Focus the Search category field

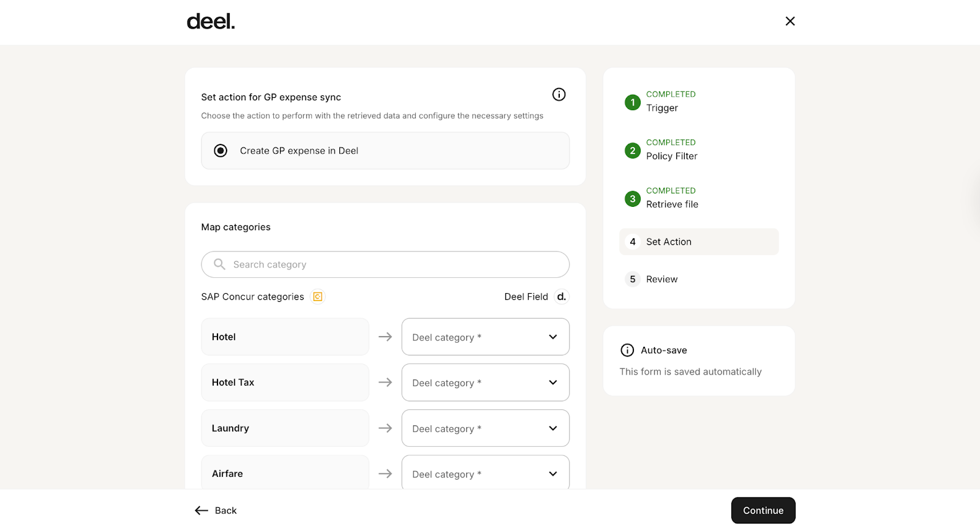(392, 264)
